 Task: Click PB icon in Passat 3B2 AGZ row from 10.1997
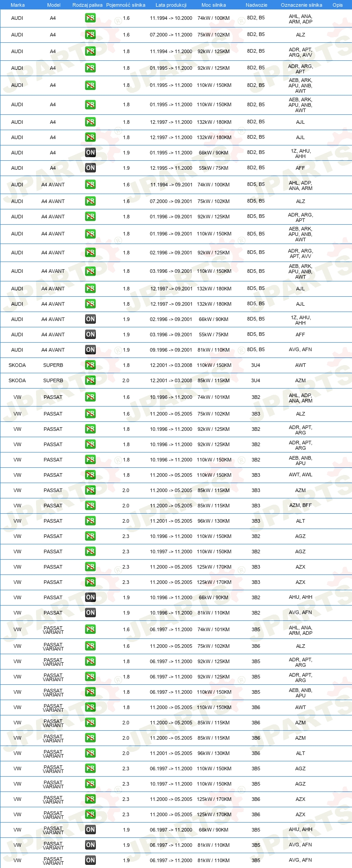[x=90, y=552]
